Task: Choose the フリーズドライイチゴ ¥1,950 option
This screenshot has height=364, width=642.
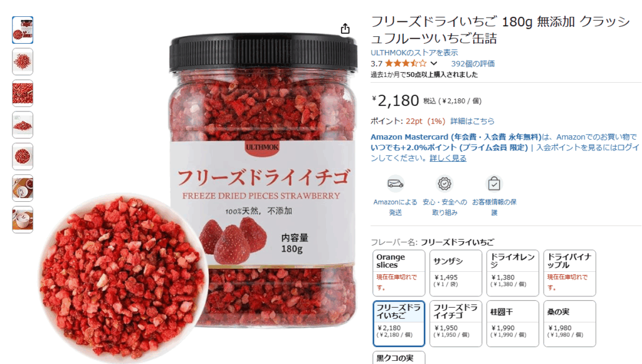Action: (x=456, y=323)
